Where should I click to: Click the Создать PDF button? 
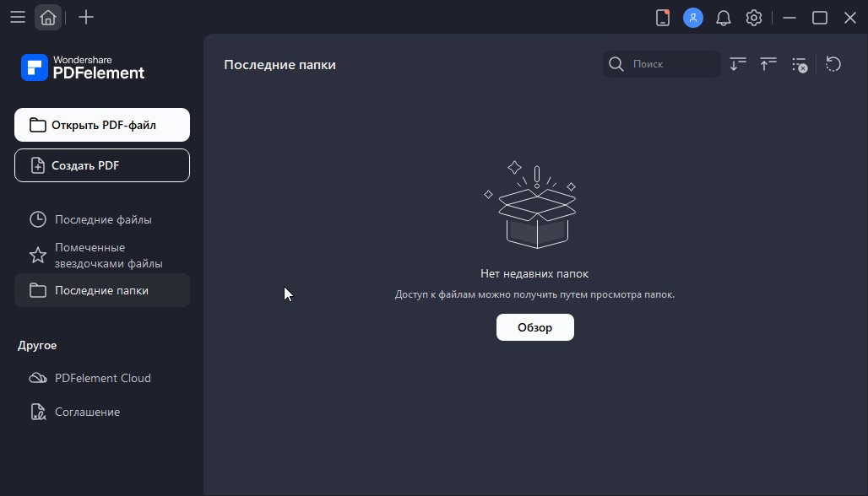tap(102, 165)
